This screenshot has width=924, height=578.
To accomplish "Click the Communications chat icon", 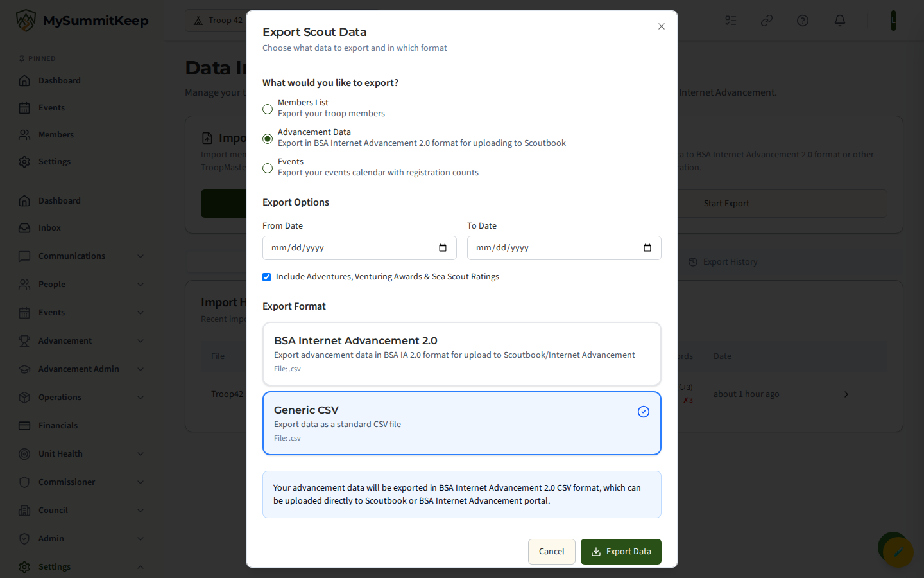I will 24,256.
